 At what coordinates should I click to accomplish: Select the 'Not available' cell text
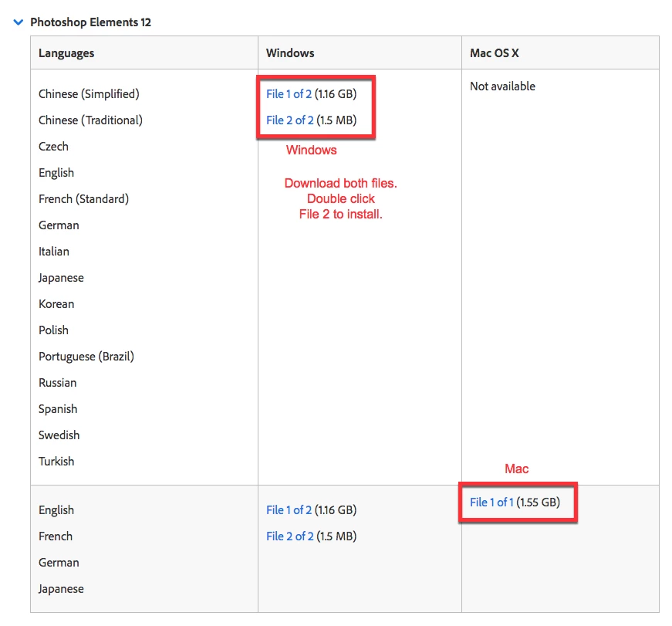point(502,86)
